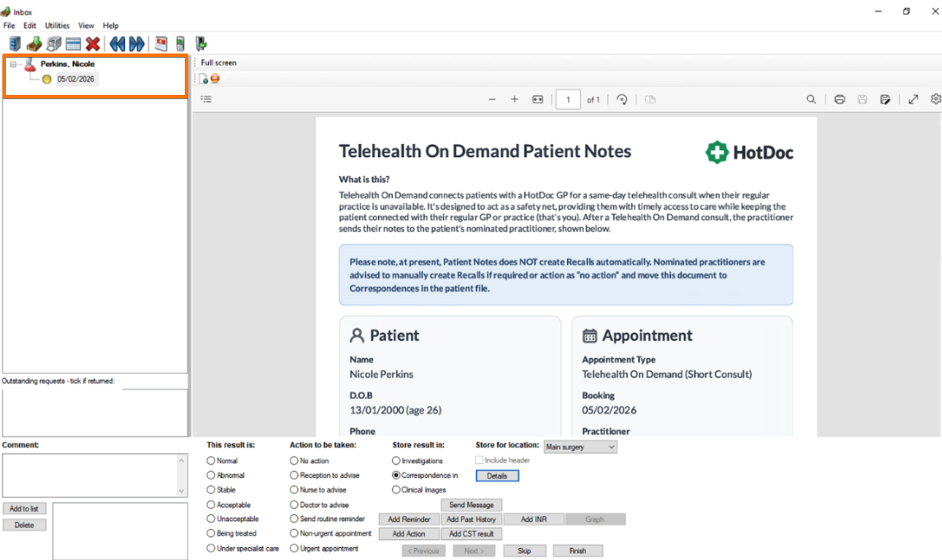This screenshot has width=942, height=560.
Task: Open the File menu
Action: tap(9, 26)
